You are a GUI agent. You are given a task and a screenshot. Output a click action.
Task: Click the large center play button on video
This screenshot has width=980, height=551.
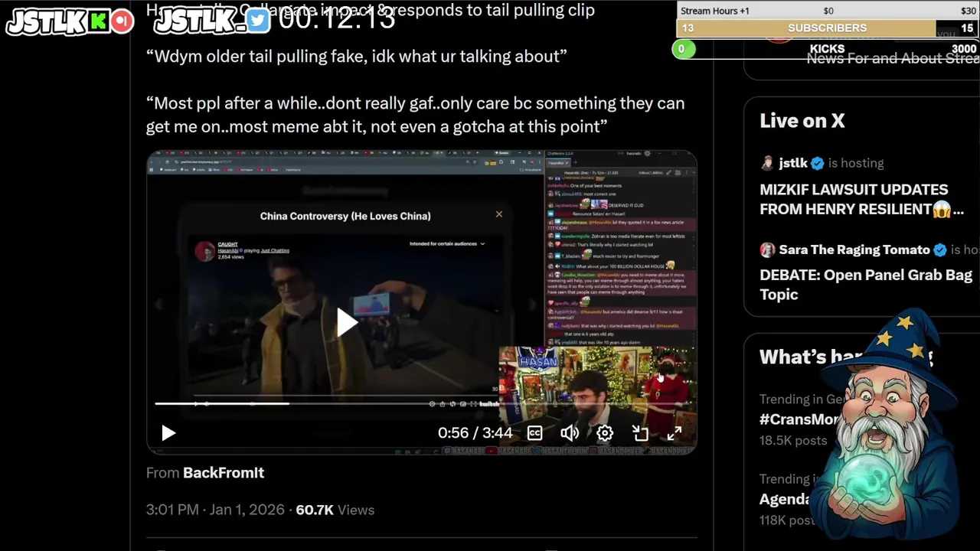pyautogui.click(x=346, y=323)
